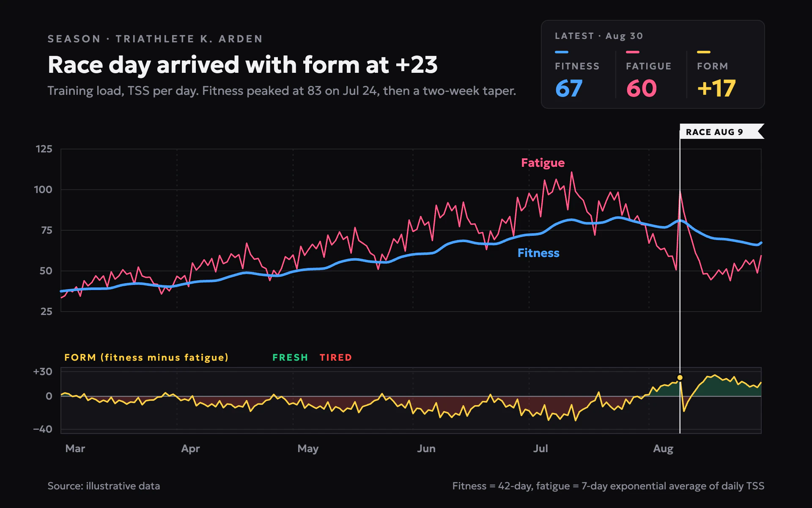This screenshot has width=812, height=508.
Task: Click the RACE AUG 9 flag marker
Action: point(721,132)
